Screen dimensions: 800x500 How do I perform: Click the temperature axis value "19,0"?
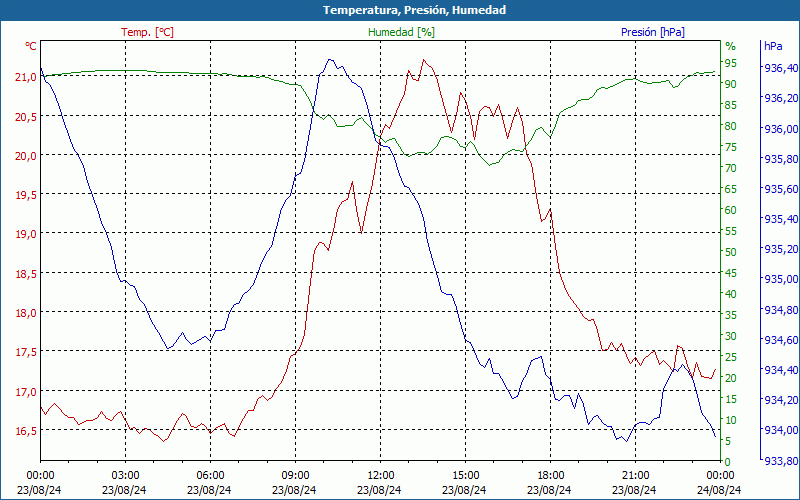pyautogui.click(x=25, y=234)
